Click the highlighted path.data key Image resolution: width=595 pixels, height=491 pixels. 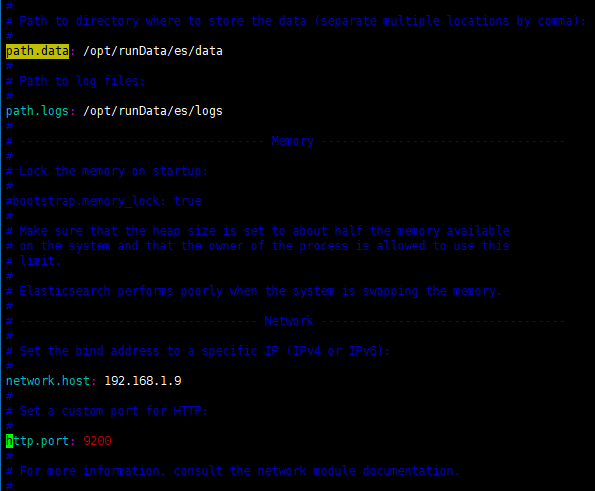pyautogui.click(x=37, y=51)
